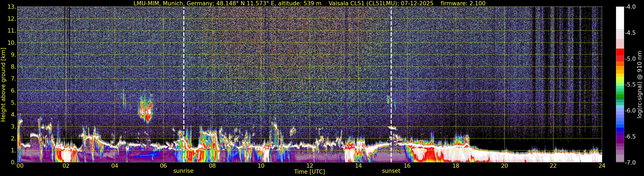This screenshot has width=644, height=176.
Task: Click the Height above ground axis title
Action: (3, 85)
